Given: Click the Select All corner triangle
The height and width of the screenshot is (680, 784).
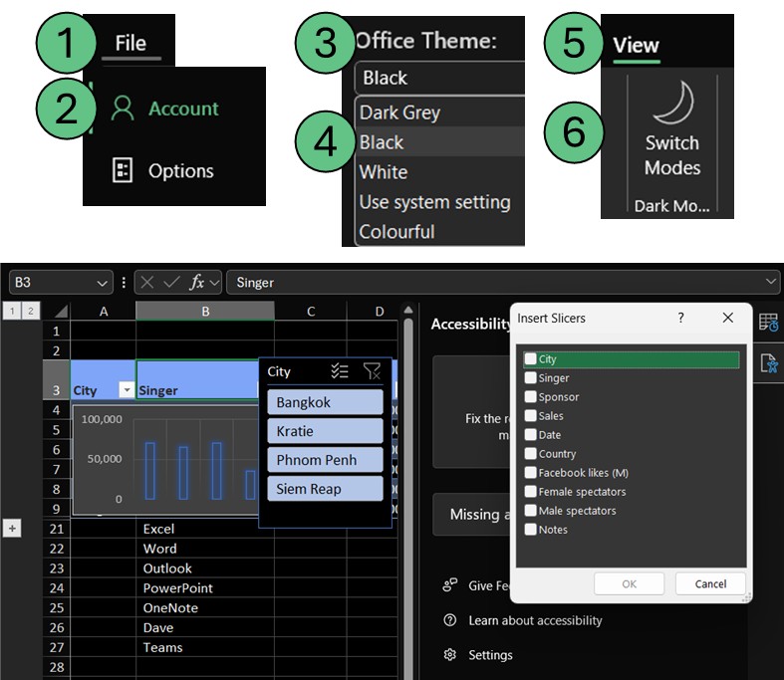Looking at the screenshot, I should coord(60,312).
